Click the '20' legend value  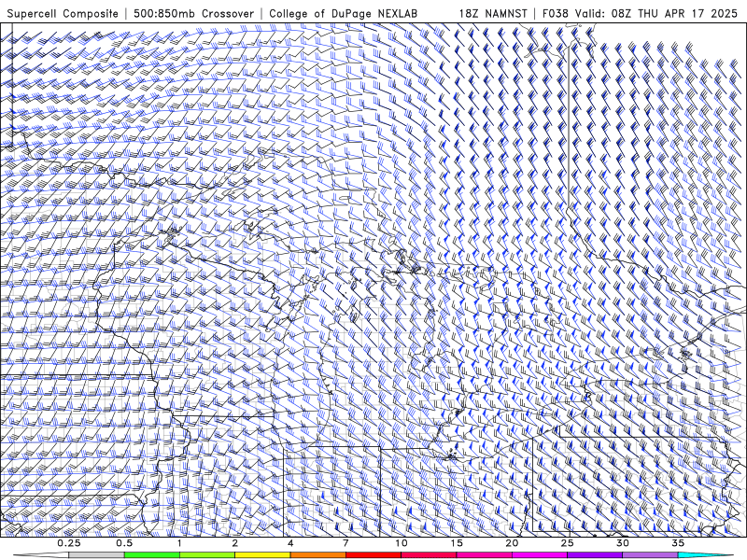coord(512,543)
